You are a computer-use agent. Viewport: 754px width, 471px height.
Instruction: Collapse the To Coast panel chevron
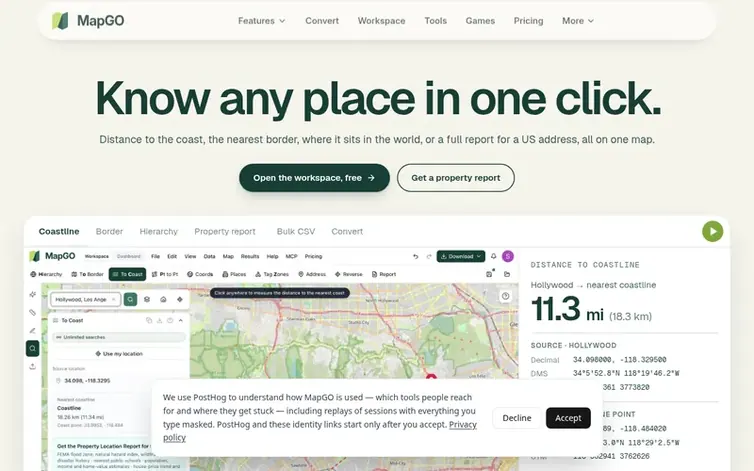pos(181,320)
